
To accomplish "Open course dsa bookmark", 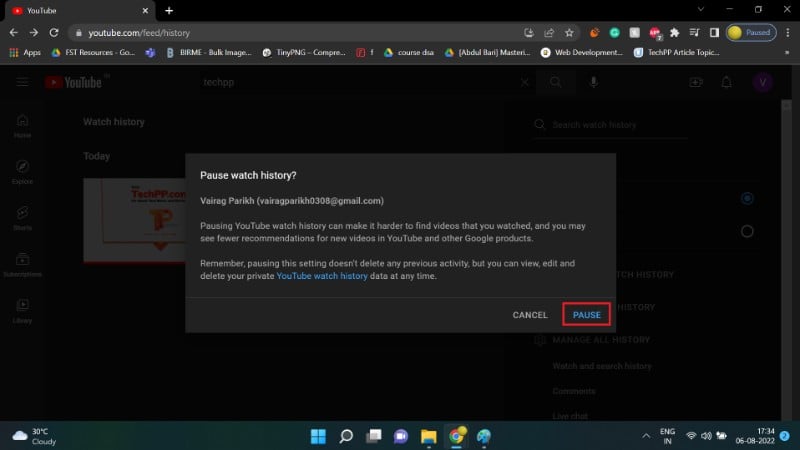I will [409, 53].
